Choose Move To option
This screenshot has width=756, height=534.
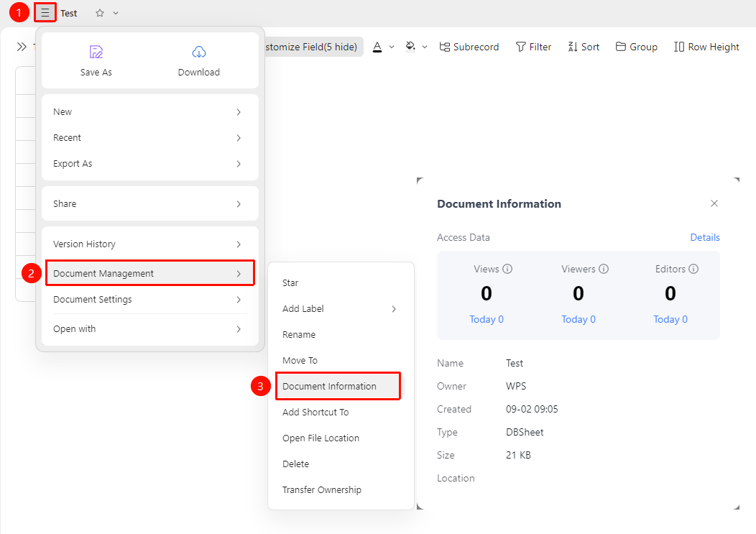tap(341, 361)
